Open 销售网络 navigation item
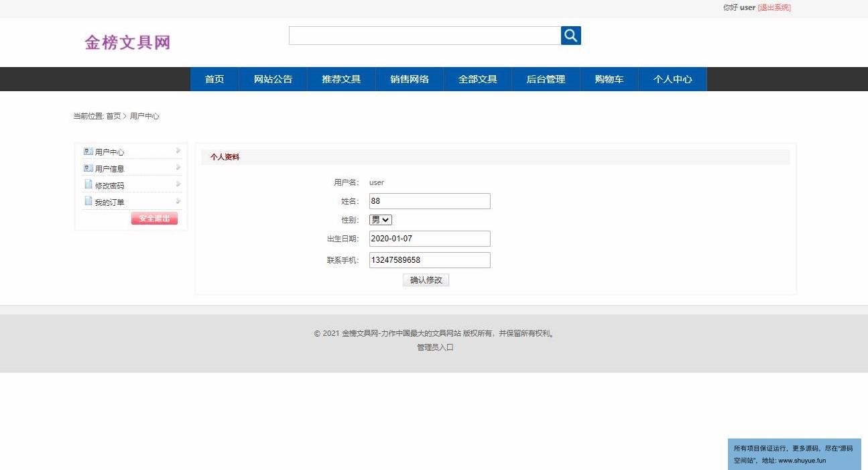The height and width of the screenshot is (470, 868). (x=410, y=79)
